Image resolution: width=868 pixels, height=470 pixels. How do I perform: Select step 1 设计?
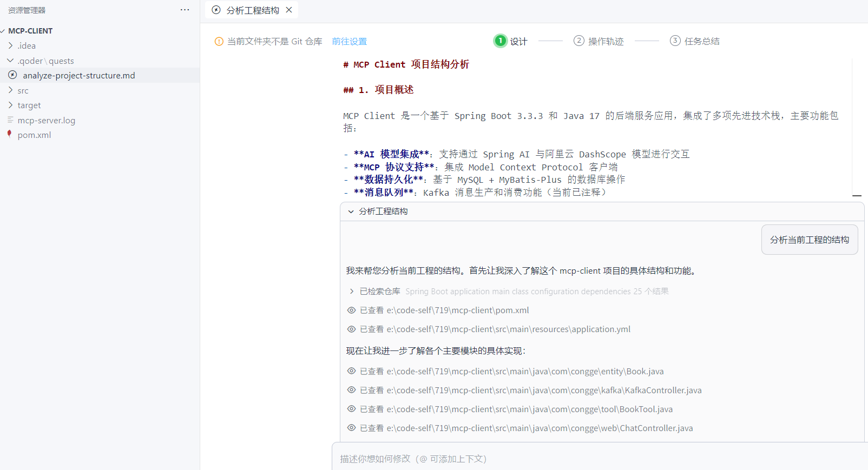(x=510, y=41)
